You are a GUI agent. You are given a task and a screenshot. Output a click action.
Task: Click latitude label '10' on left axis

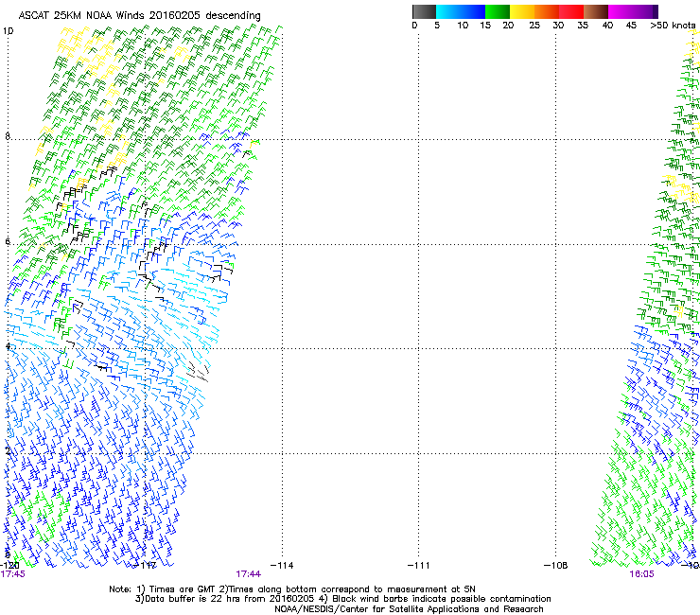click(8, 31)
